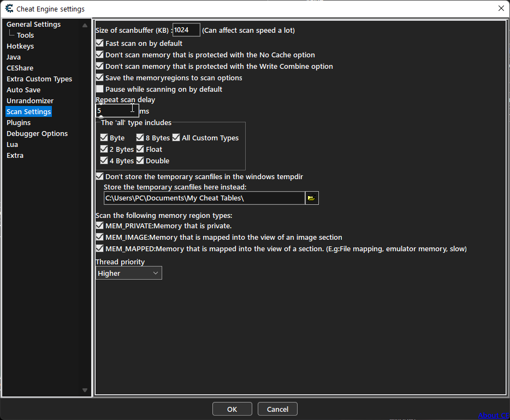Click the scroll-up arrow above the settings sidebar
The image size is (510, 420).
pyautogui.click(x=85, y=25)
